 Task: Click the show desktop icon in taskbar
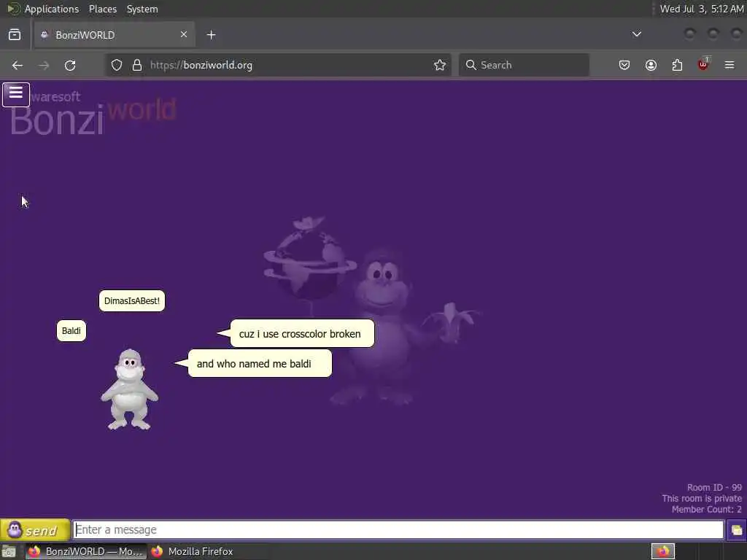tap(9, 552)
